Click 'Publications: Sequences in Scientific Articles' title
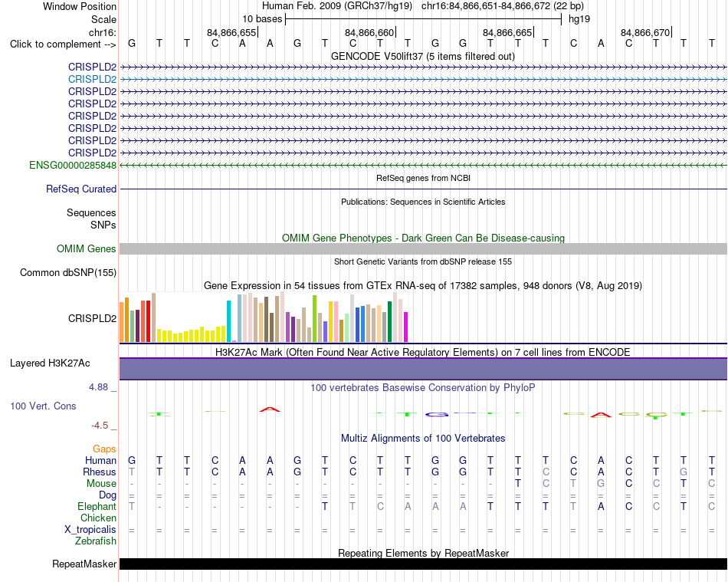The image size is (728, 582). tap(423, 202)
